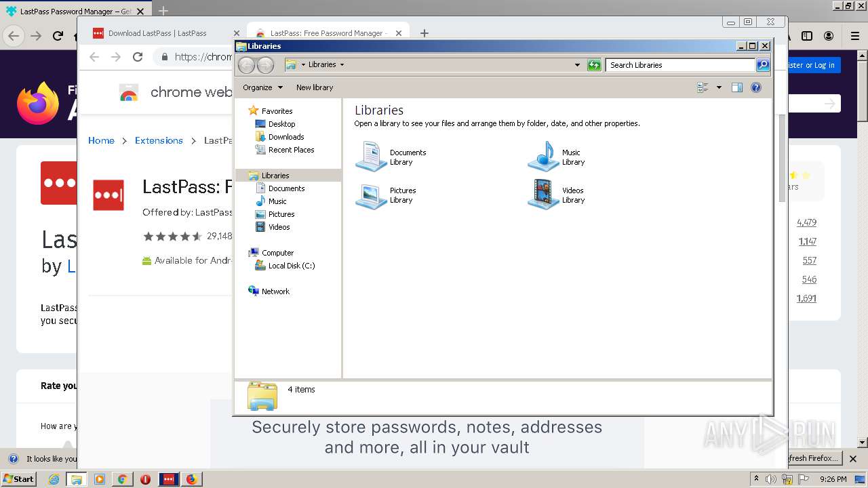This screenshot has width=868, height=488.
Task: Open the Explorer help icon
Action: pos(756,87)
